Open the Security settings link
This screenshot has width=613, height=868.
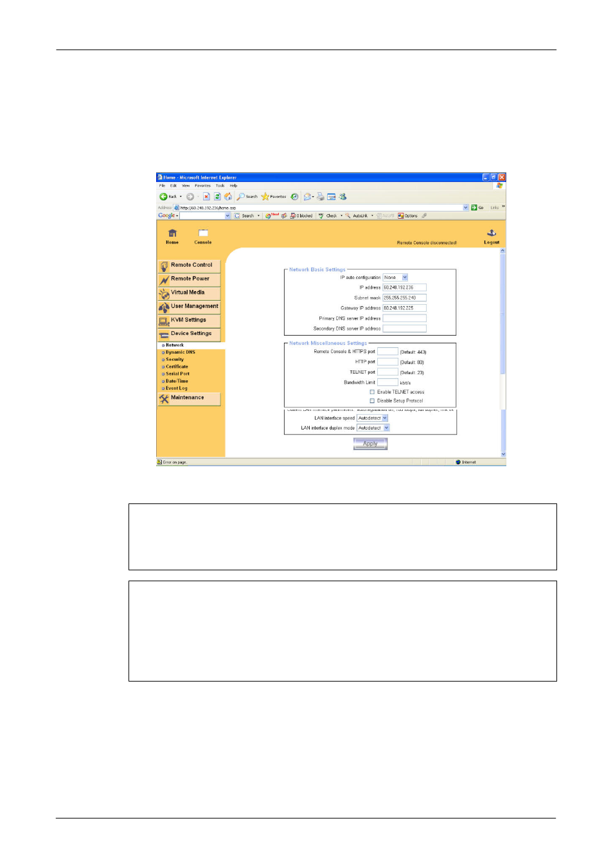(175, 359)
